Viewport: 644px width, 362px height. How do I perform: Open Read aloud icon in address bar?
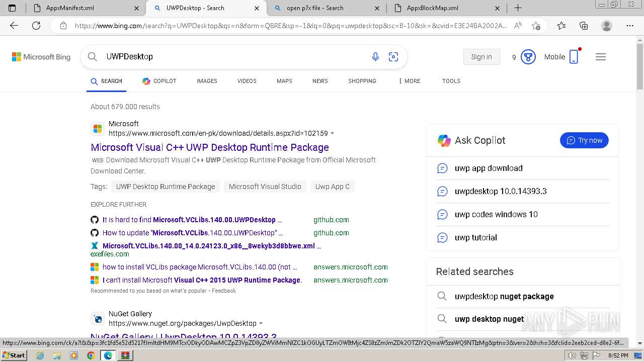point(518,26)
